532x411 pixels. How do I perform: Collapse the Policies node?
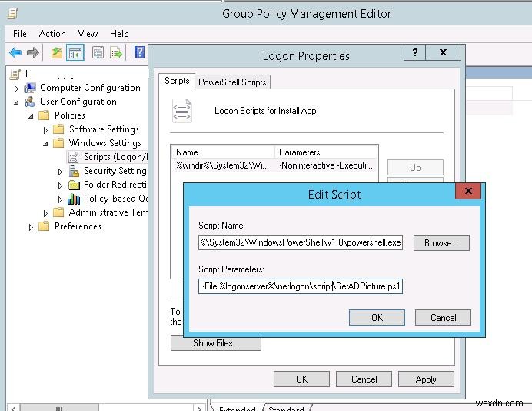click(31, 116)
